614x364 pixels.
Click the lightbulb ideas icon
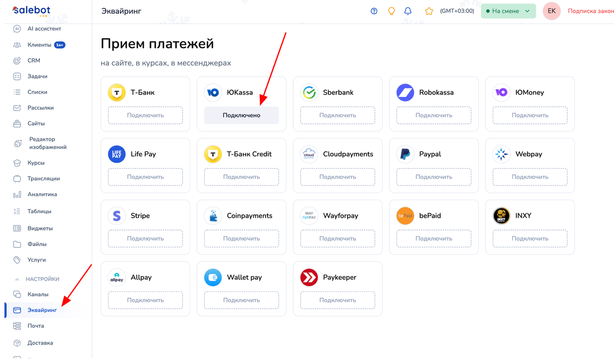(x=391, y=11)
